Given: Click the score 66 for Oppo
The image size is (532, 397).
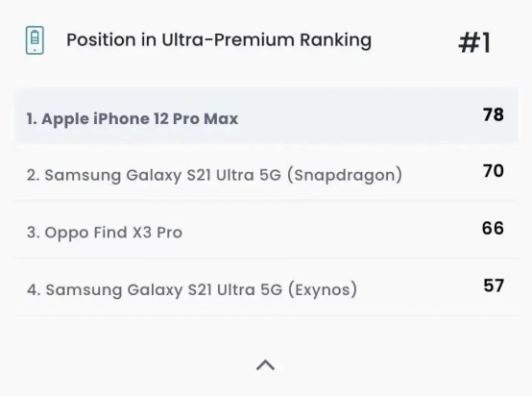Looking at the screenshot, I should tap(493, 228).
